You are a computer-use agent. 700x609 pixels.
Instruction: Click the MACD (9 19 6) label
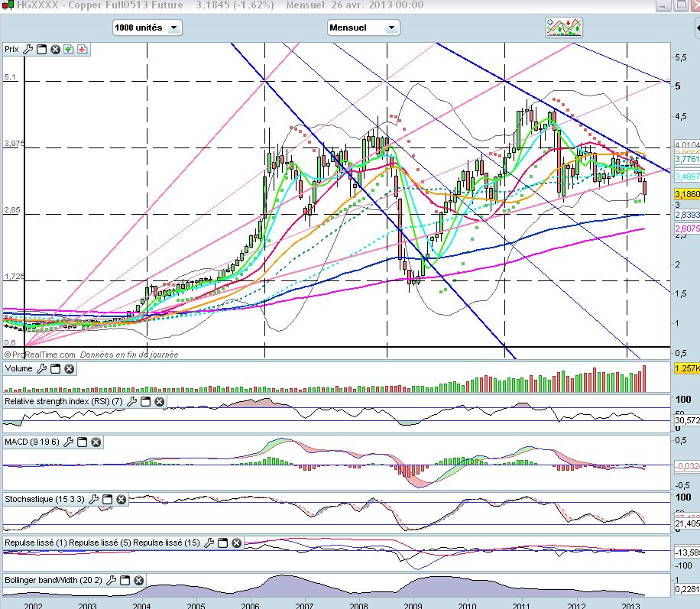pyautogui.click(x=31, y=442)
